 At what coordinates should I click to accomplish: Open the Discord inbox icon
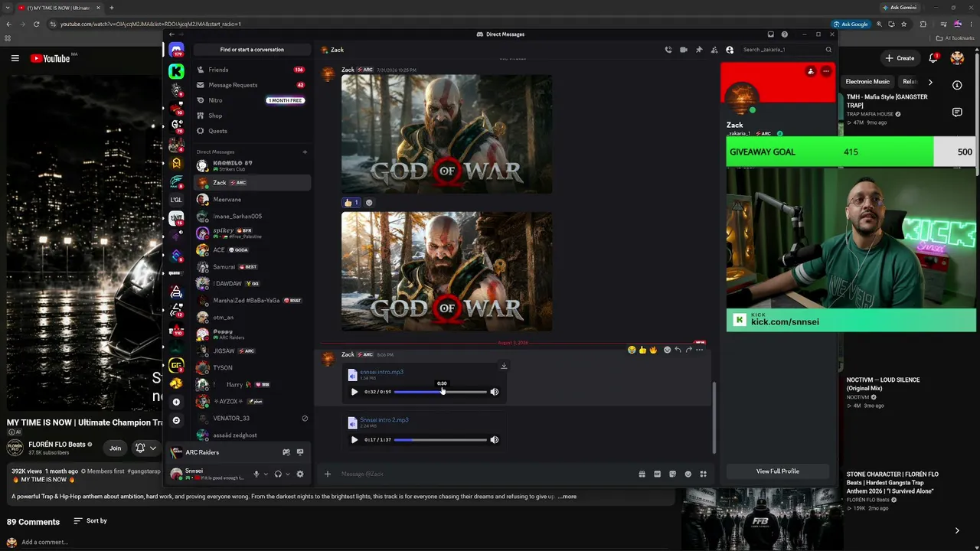[x=770, y=34]
